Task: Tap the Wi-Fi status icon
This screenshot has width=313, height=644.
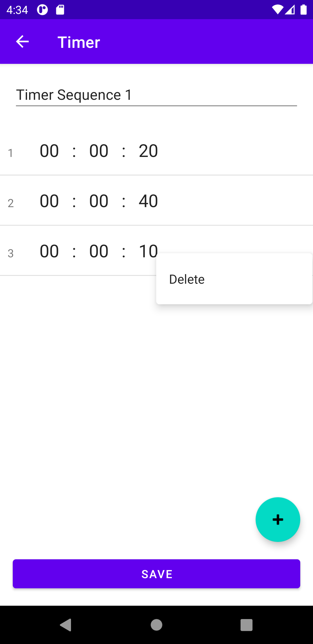Action: [277, 10]
